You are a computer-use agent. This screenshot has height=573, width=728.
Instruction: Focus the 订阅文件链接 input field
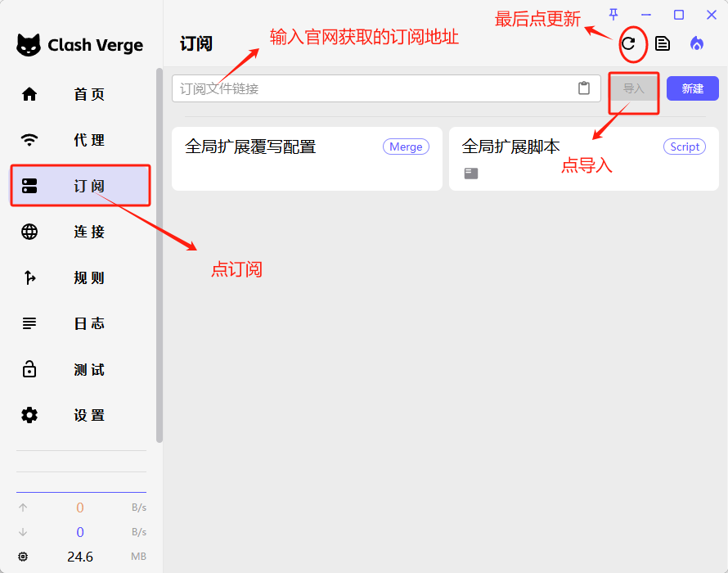point(372,88)
